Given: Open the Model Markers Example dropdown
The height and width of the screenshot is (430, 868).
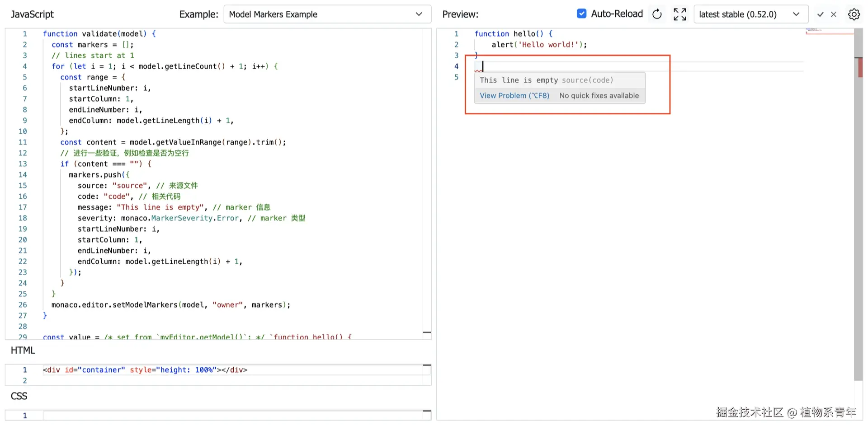Looking at the screenshot, I should tap(327, 14).
